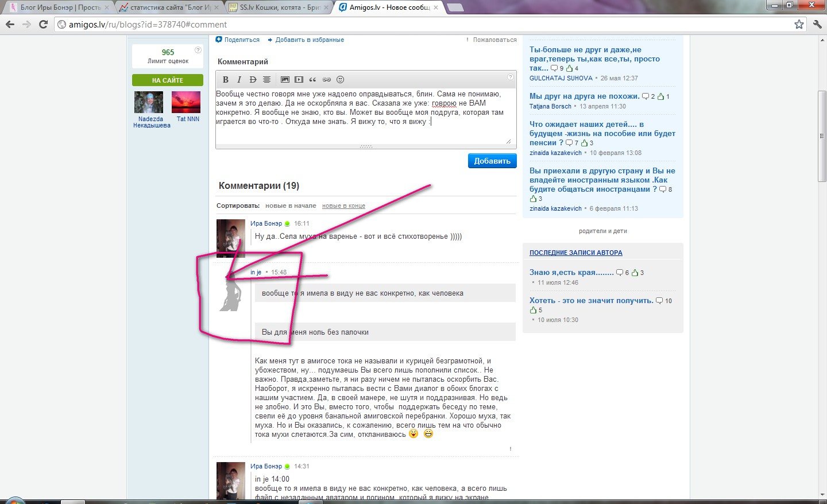
Task: Sort comments with newest at end
Action: pos(343,206)
